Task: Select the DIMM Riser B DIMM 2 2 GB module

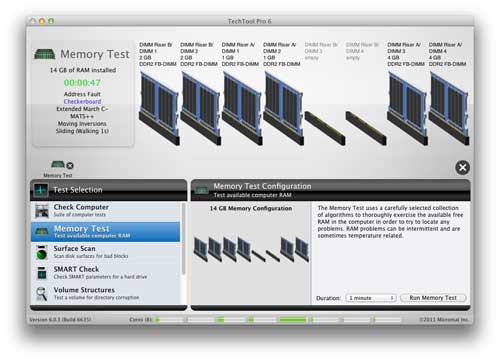Action: click(x=200, y=109)
